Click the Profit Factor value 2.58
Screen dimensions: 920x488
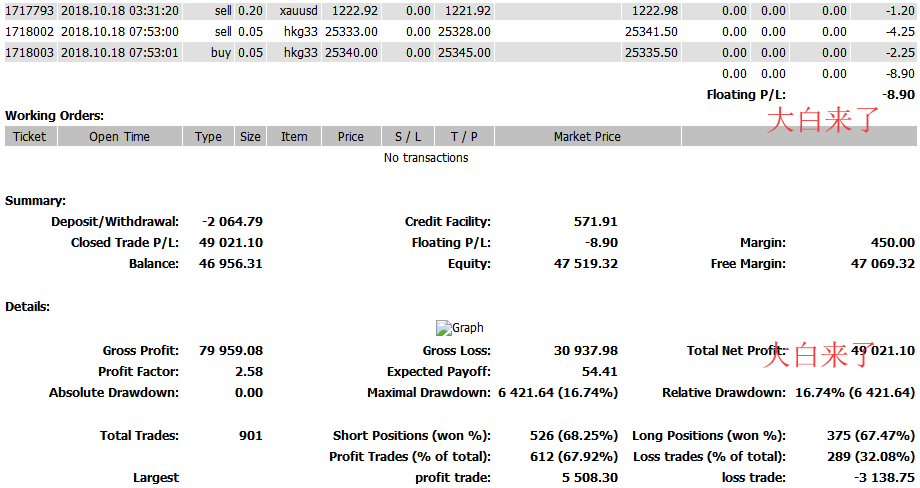[x=248, y=372]
